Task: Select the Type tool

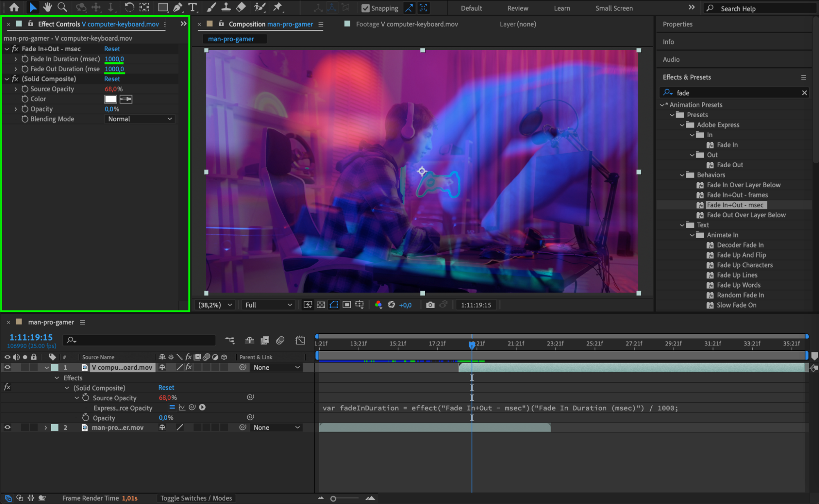Action: tap(192, 7)
